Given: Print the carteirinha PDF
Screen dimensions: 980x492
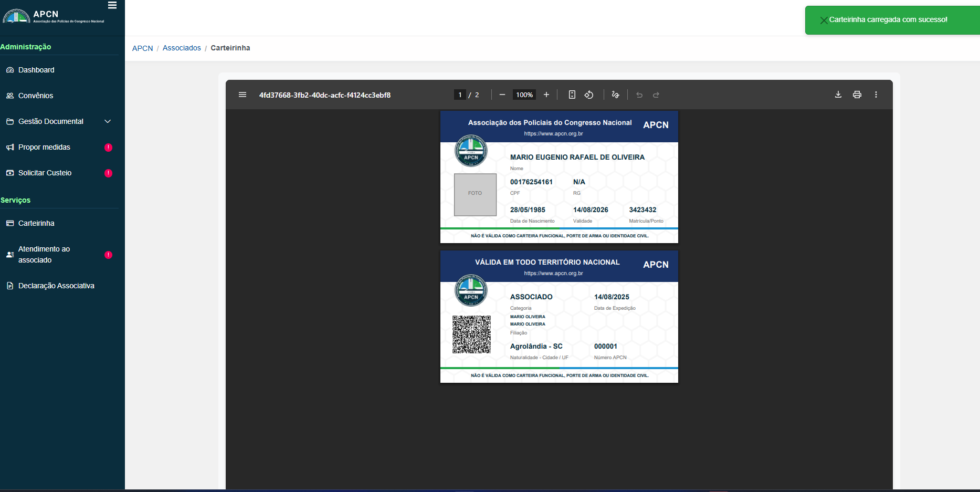Looking at the screenshot, I should [x=857, y=95].
